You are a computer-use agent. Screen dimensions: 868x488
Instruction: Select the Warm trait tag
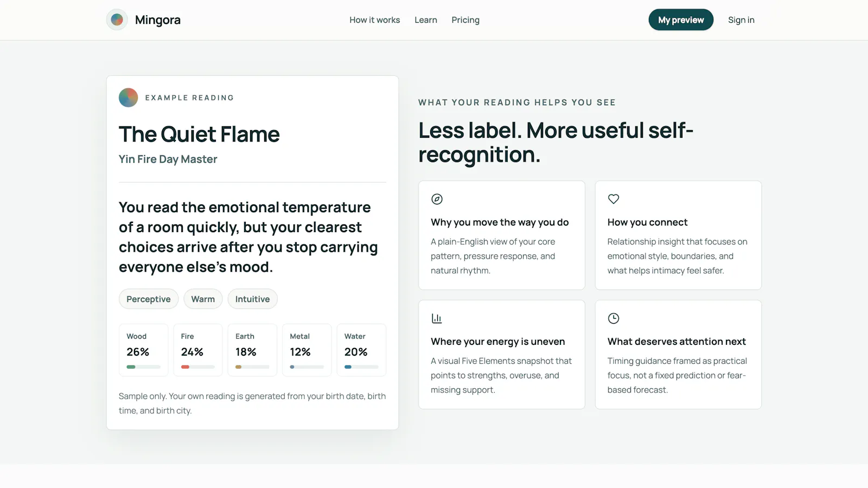point(203,299)
